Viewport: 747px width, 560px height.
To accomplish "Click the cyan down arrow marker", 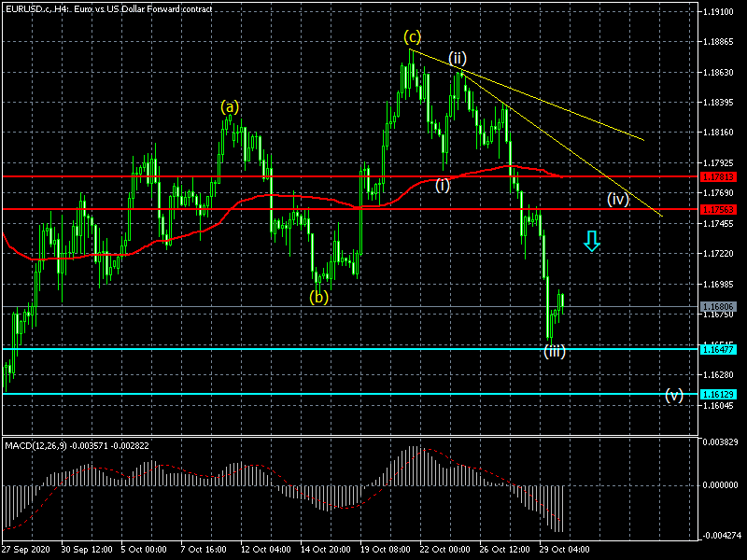I will click(x=591, y=241).
